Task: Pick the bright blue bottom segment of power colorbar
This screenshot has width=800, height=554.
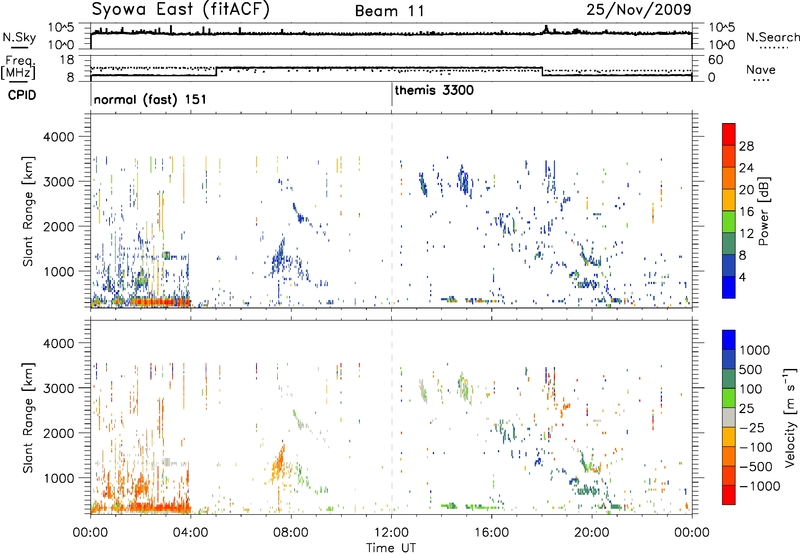Action: [729, 287]
